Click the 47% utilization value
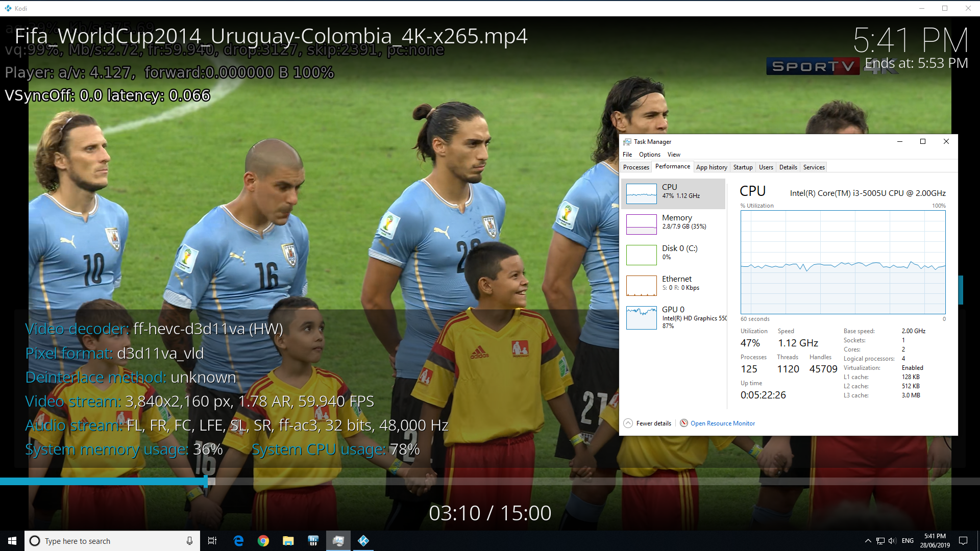 pos(750,343)
